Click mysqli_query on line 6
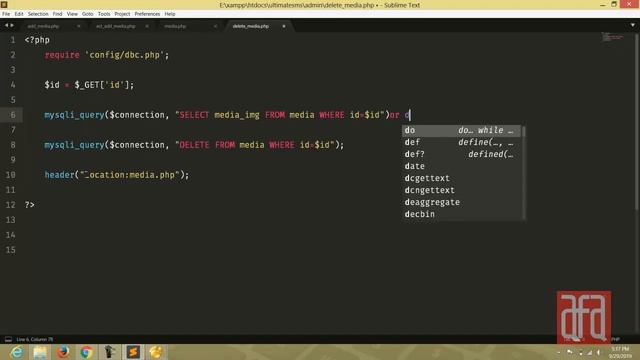 [74, 115]
